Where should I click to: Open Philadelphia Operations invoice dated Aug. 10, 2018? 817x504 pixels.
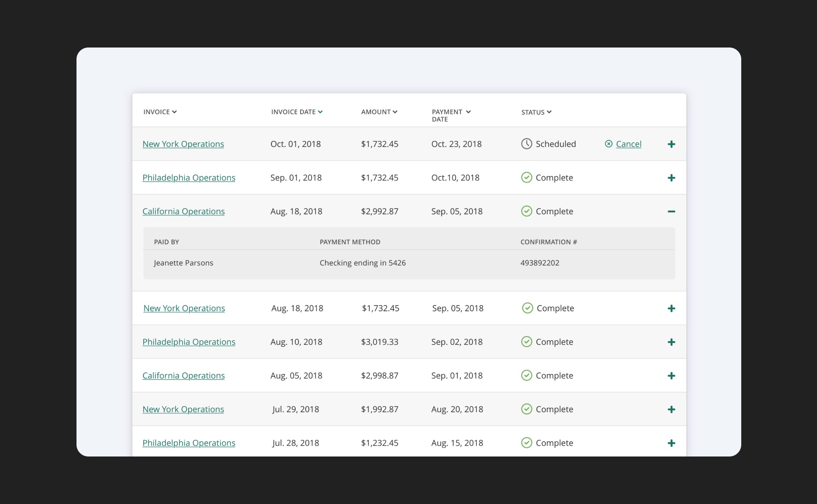coord(189,342)
